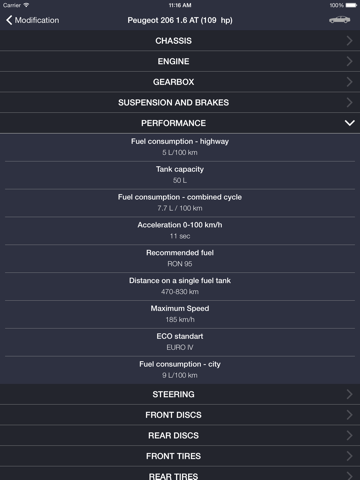Click the FRONT TIRES row chevron

pos(349,456)
